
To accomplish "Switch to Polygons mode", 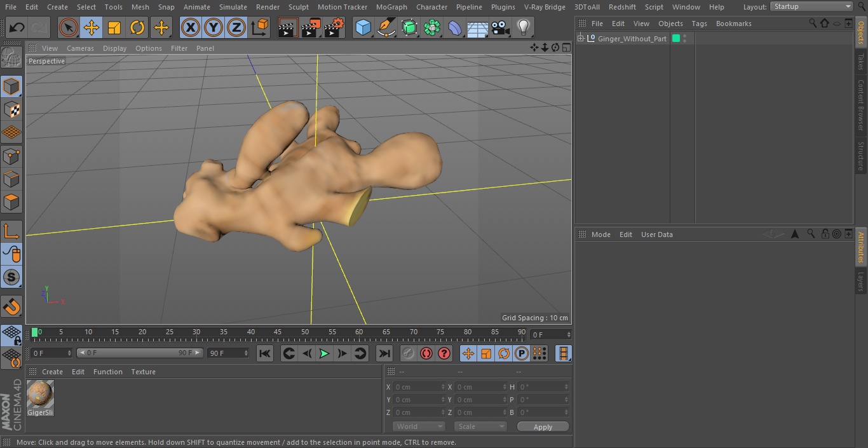I will click(x=11, y=202).
